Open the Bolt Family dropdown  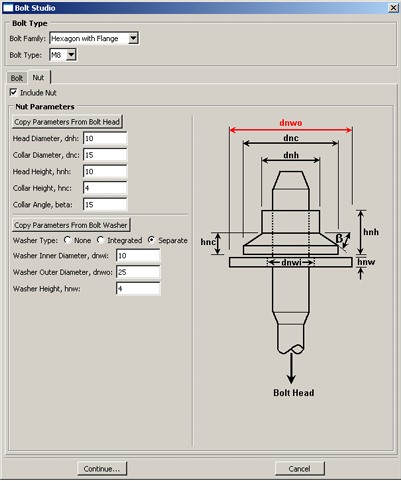pyautogui.click(x=94, y=38)
